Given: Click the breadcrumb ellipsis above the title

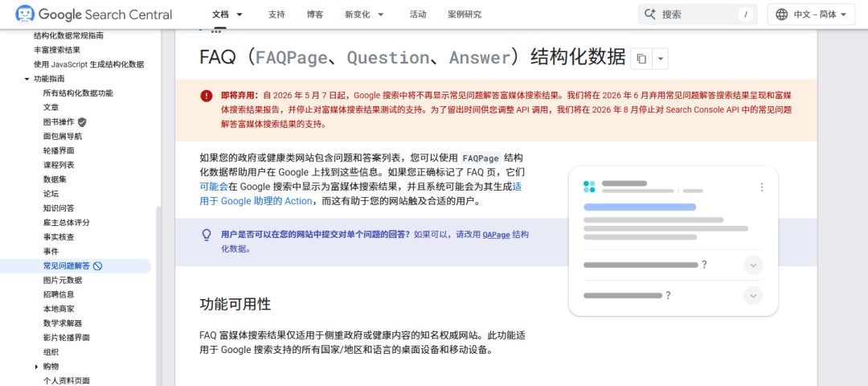Looking at the screenshot, I should point(216,31).
